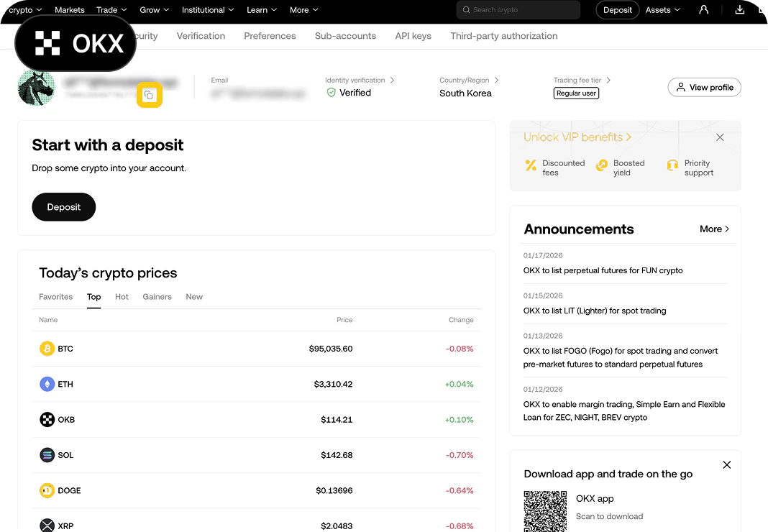The image size is (768, 532).
Task: Open the Markets menu item
Action: pyautogui.click(x=70, y=10)
